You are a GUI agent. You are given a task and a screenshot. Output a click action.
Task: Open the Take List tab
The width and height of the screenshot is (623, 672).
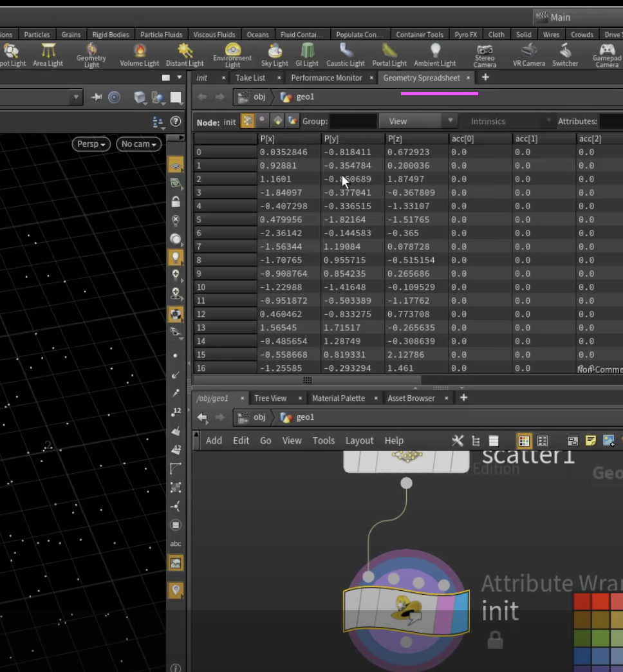250,78
